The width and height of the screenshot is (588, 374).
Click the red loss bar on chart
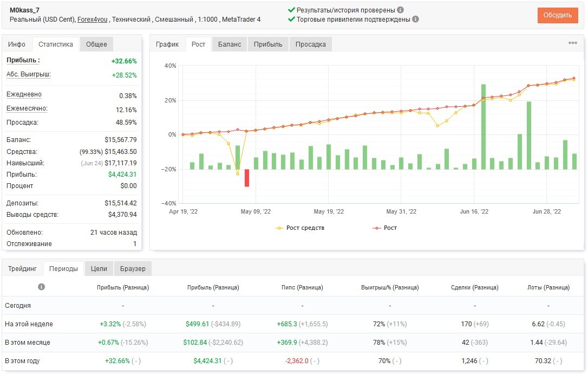point(247,178)
